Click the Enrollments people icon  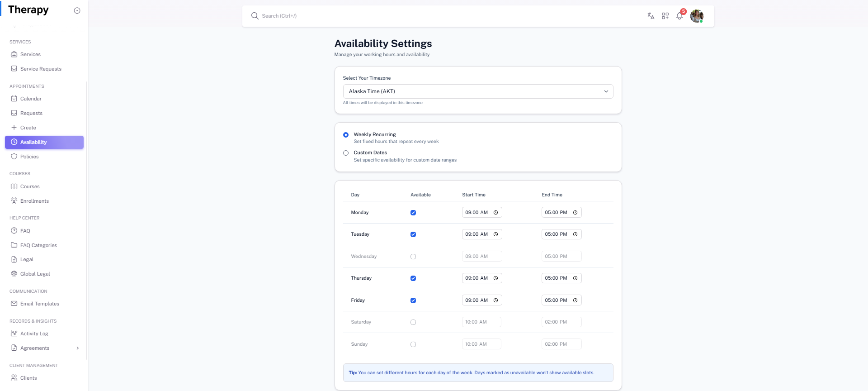click(x=14, y=201)
